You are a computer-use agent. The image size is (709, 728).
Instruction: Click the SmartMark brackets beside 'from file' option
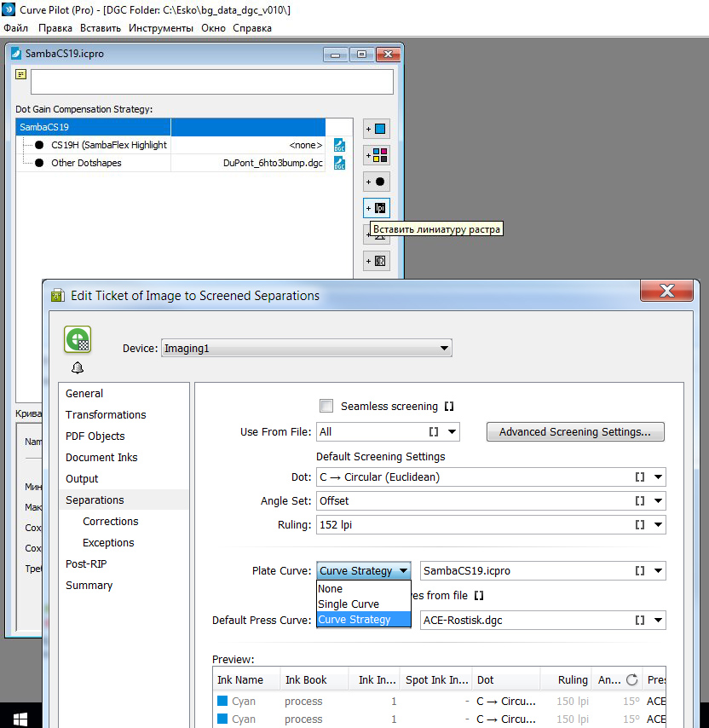click(479, 595)
